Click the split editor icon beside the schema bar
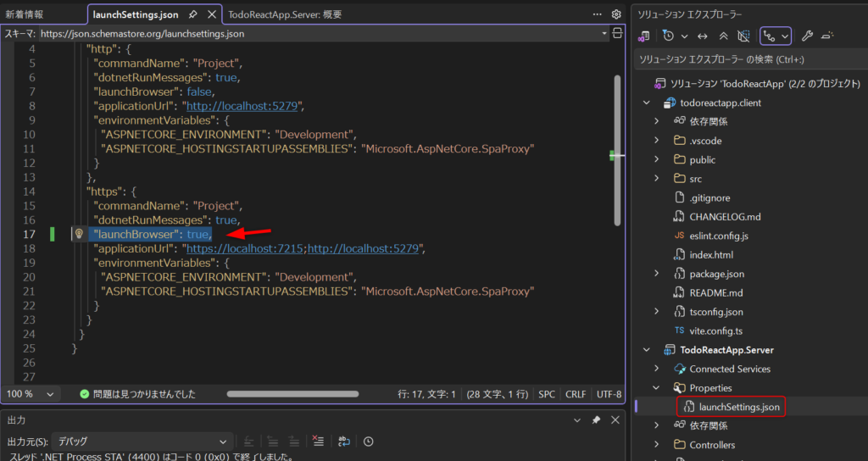 (x=617, y=34)
